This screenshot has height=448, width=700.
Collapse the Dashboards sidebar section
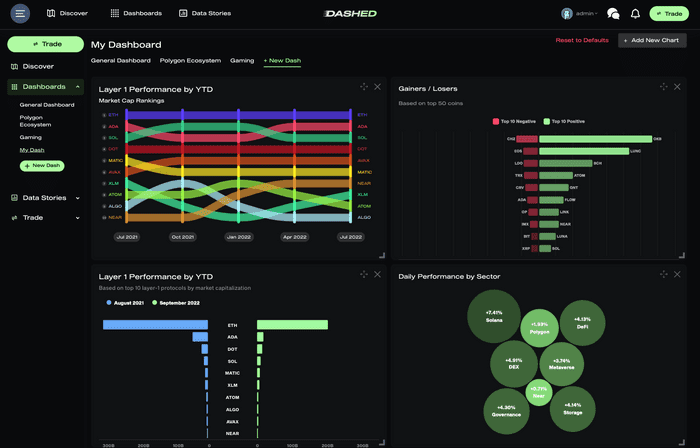pos(78,87)
